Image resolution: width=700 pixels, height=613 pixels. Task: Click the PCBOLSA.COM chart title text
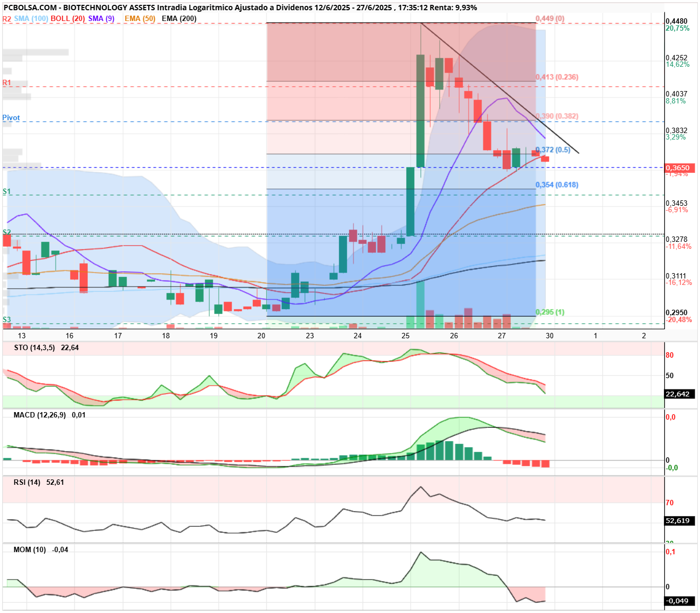point(240,8)
